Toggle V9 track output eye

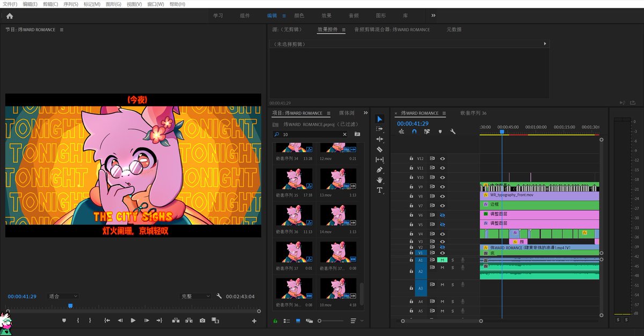443,187
